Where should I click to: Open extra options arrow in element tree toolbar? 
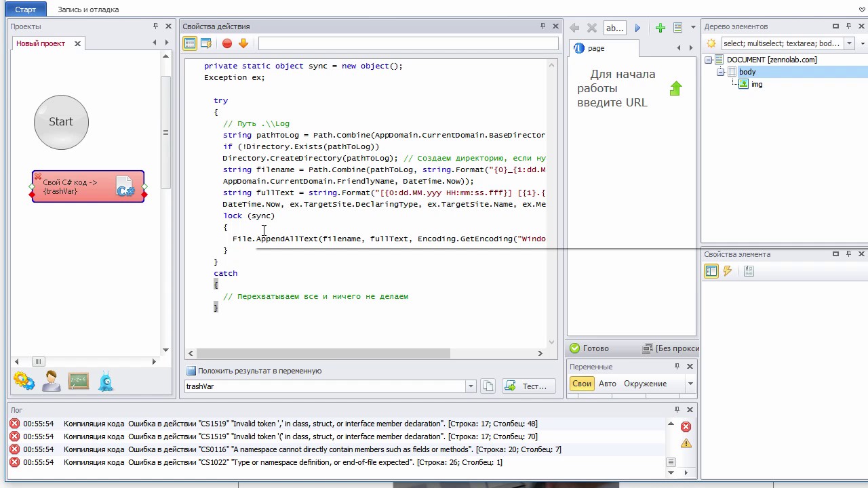863,43
